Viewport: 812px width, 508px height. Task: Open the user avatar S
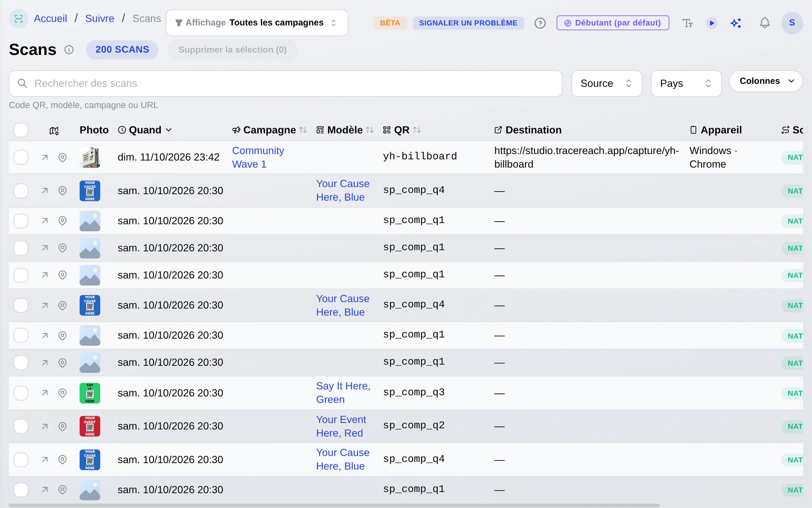pos(792,23)
